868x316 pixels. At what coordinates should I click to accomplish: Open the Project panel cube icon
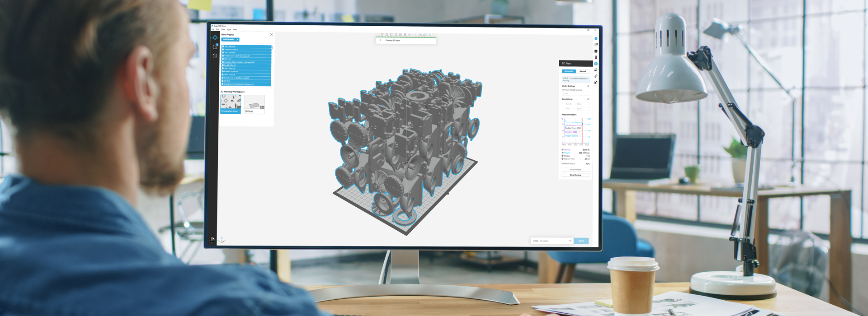tap(215, 37)
